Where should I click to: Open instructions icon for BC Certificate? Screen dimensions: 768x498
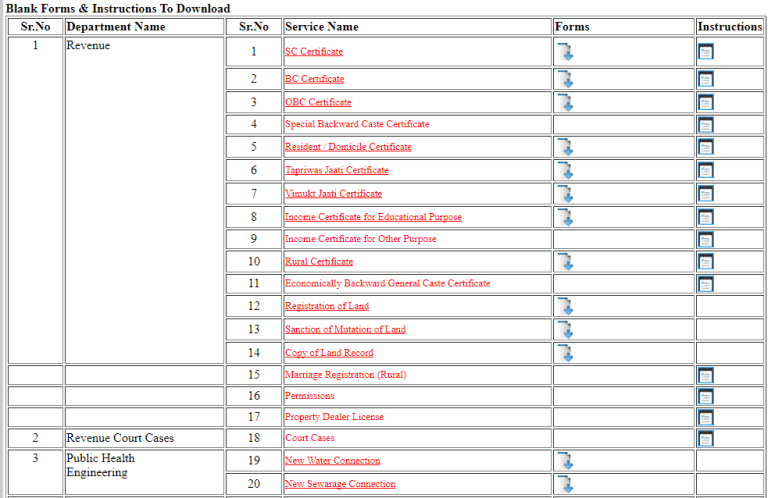[x=706, y=79]
